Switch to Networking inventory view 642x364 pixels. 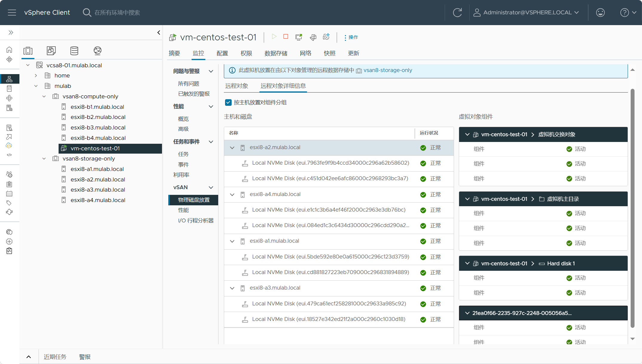[x=97, y=51]
